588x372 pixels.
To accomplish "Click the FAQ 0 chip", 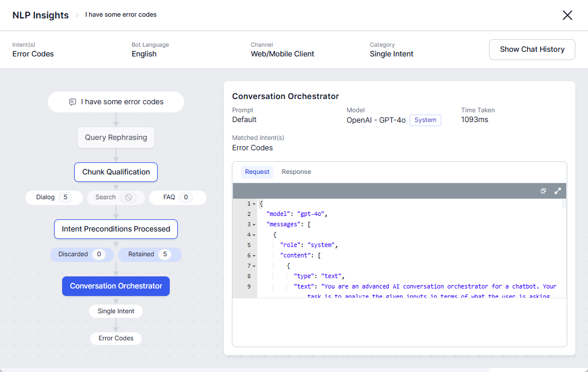I will pos(178,198).
